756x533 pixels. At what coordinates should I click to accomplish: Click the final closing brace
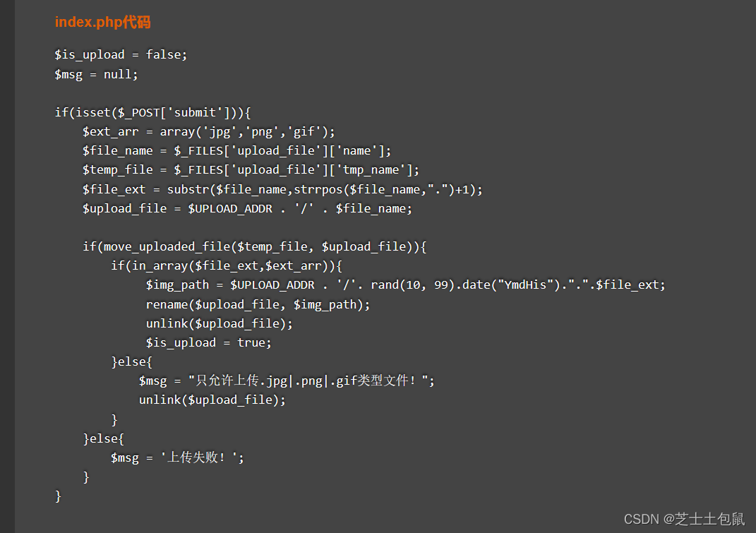[59, 496]
